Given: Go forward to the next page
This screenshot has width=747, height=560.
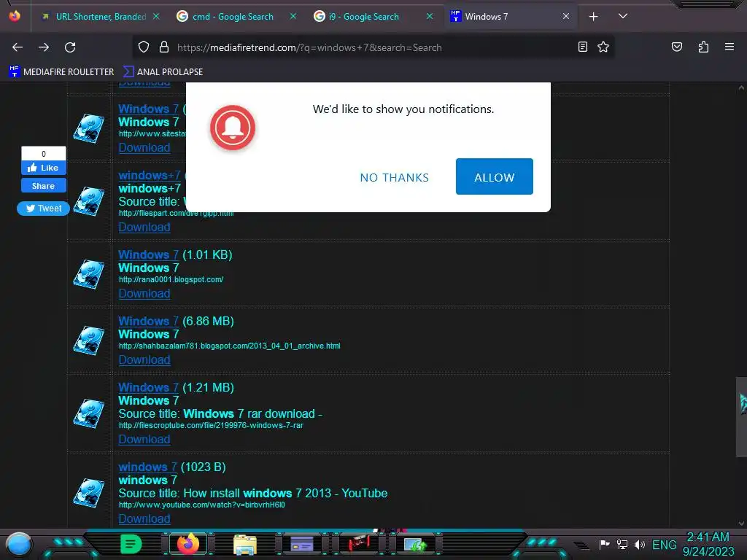Looking at the screenshot, I should 44,47.
